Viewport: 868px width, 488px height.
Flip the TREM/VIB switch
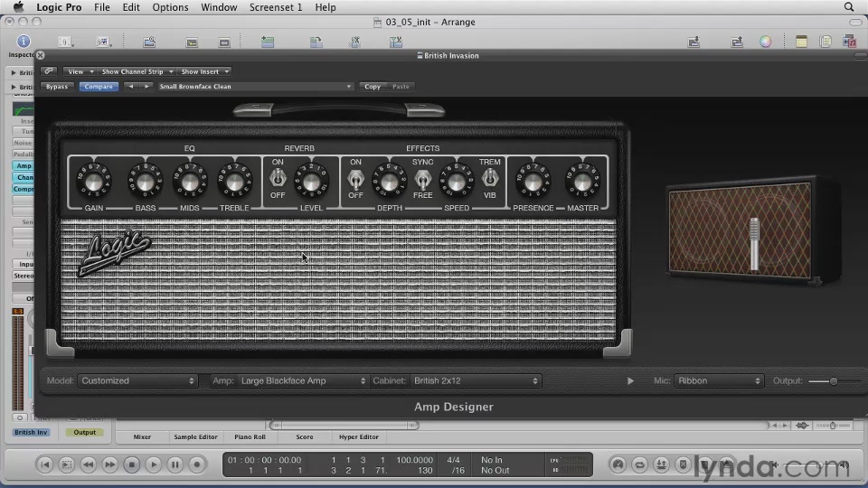pyautogui.click(x=490, y=178)
